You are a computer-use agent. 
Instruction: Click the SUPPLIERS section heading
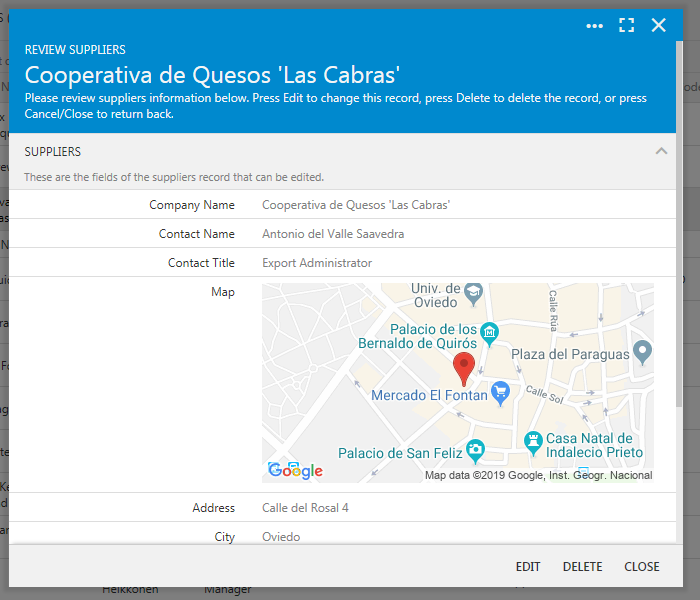pos(53,152)
